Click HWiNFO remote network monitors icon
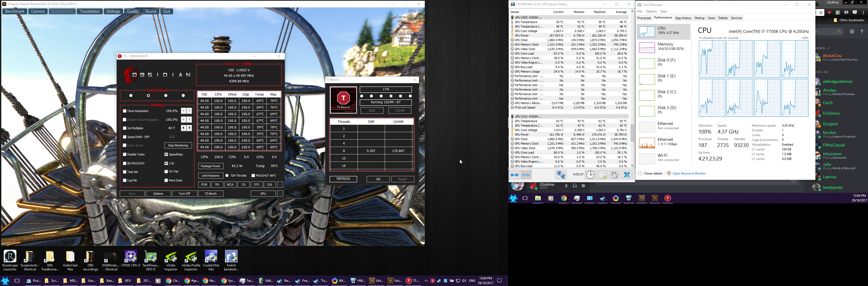Viewport: 868px width, 286px height. 561,175
